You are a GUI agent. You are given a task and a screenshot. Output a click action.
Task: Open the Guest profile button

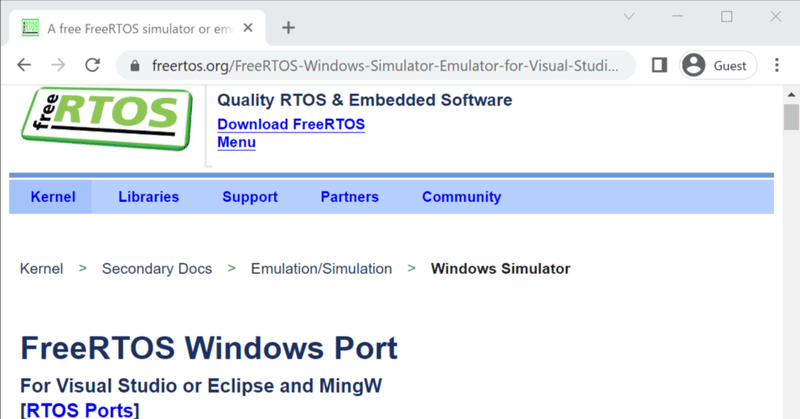[x=718, y=65]
